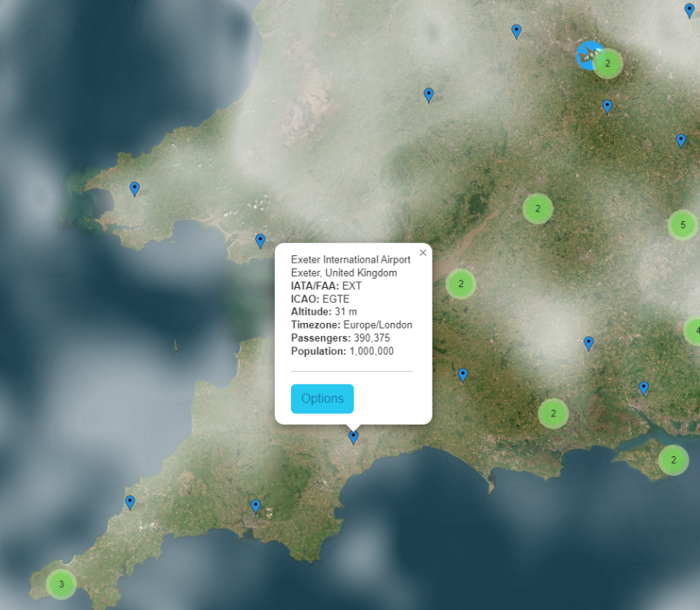This screenshot has width=700, height=610.
Task: Select the Exeter airport marker below popup
Action: pos(353,437)
